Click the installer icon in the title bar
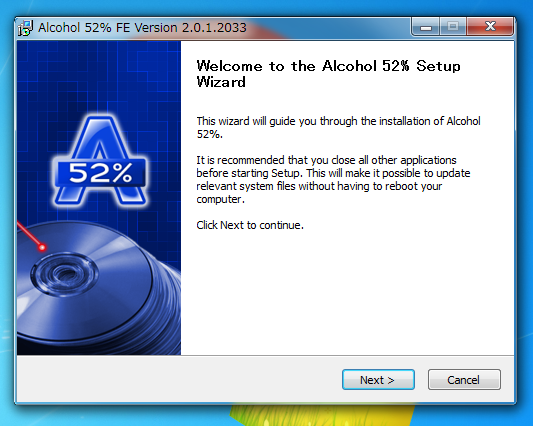The image size is (533, 426). (25, 28)
